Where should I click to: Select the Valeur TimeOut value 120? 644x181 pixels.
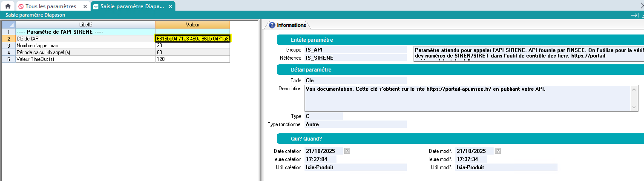(193, 59)
